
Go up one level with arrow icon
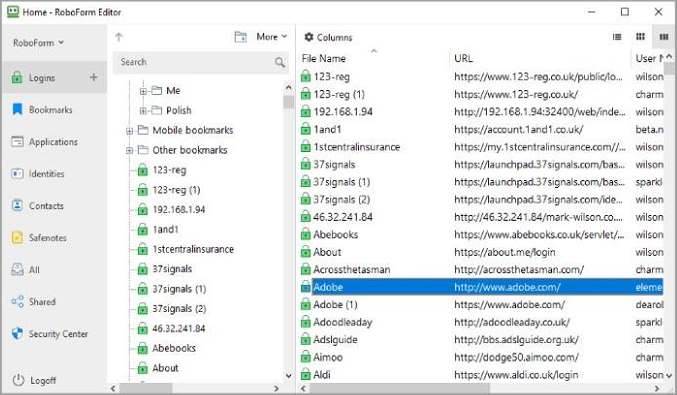pyautogui.click(x=119, y=37)
